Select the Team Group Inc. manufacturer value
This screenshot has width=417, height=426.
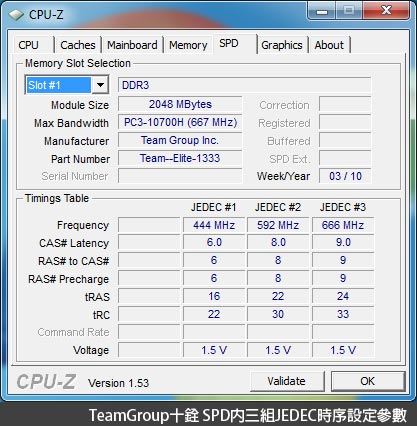pos(180,140)
